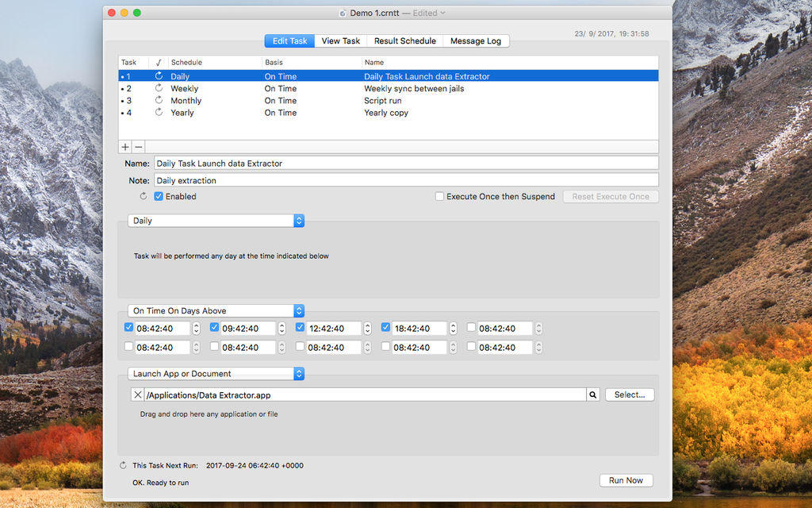Open the Result Schedule tab

[x=405, y=41]
